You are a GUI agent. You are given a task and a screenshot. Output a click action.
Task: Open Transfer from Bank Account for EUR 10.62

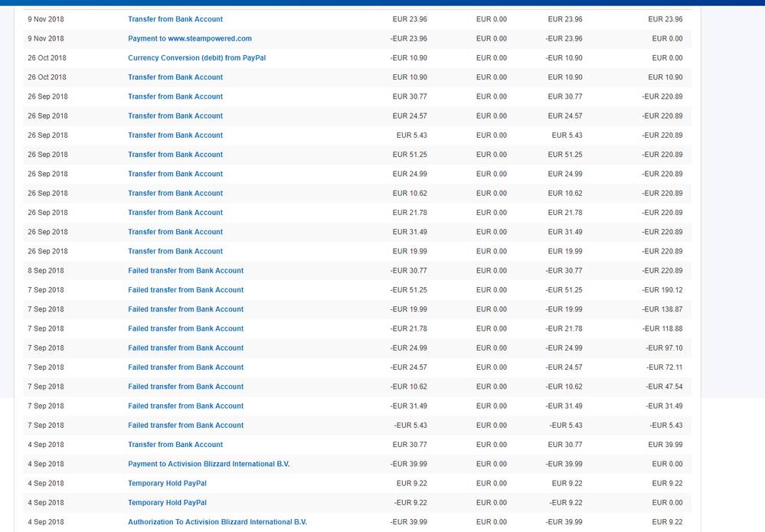click(x=175, y=193)
